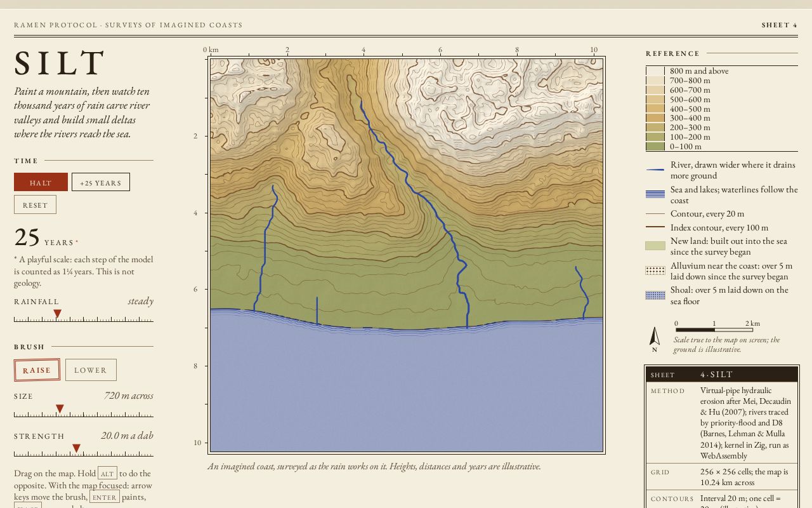Viewport: 812px width, 508px height.
Task: Click the HALT button
Action: tap(41, 182)
